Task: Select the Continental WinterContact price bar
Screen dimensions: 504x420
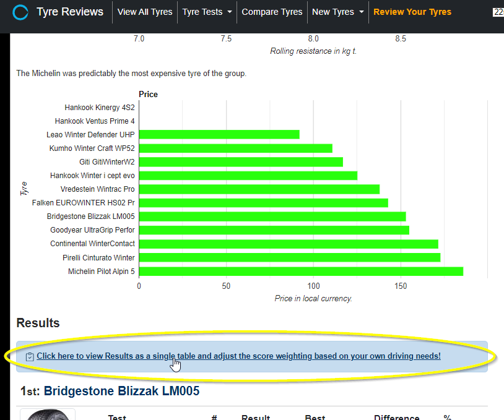Action: 289,244
